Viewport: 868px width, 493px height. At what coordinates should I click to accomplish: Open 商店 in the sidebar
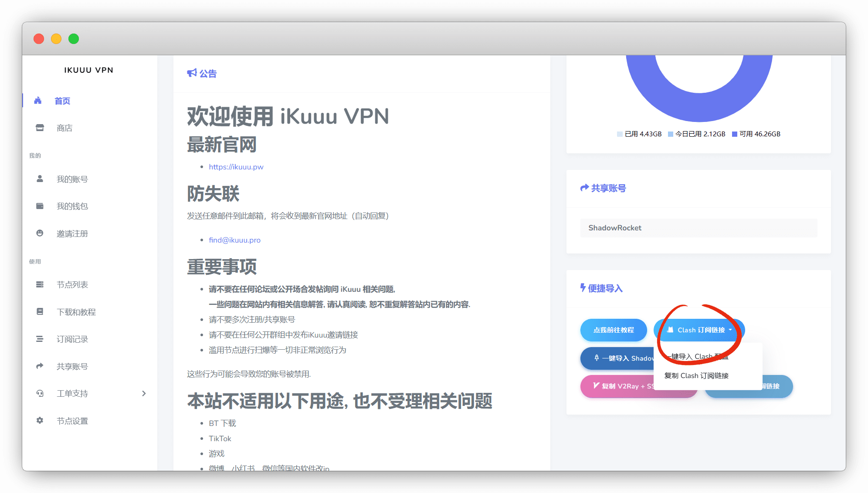[64, 128]
